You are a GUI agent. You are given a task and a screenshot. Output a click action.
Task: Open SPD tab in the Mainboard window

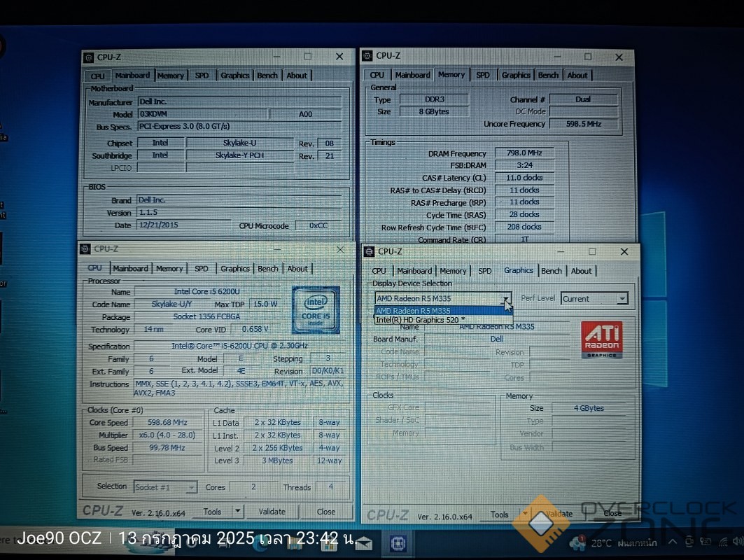click(x=202, y=76)
